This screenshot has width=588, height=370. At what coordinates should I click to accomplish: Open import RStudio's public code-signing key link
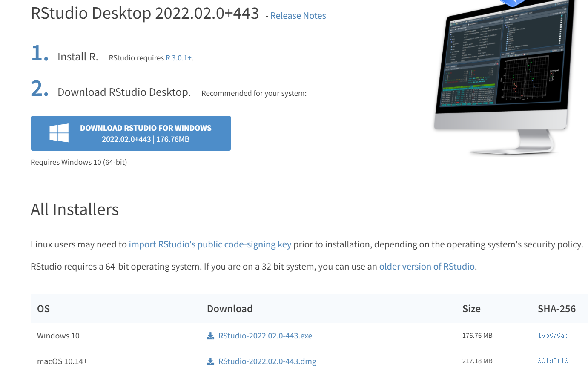tap(210, 244)
